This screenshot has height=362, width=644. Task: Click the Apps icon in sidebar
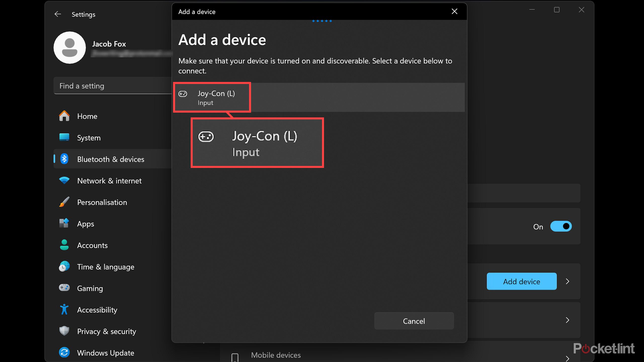tap(64, 223)
